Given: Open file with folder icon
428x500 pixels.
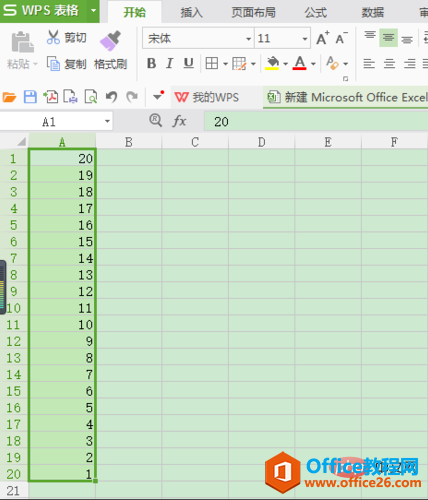Looking at the screenshot, I should pos(9,97).
